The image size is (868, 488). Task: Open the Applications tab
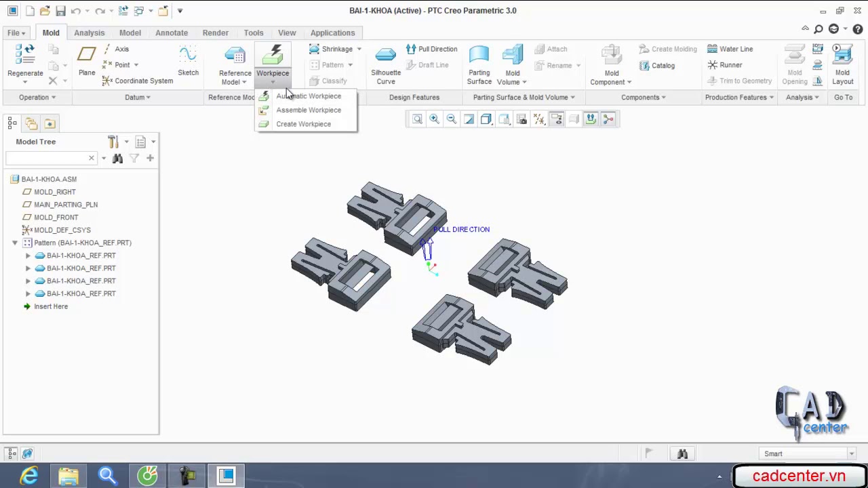pyautogui.click(x=332, y=33)
